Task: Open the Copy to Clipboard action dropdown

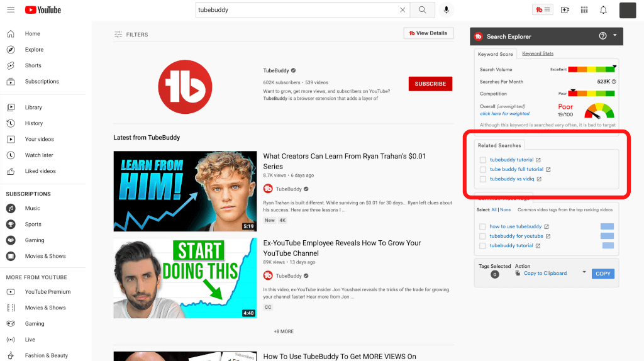Action: click(584, 273)
